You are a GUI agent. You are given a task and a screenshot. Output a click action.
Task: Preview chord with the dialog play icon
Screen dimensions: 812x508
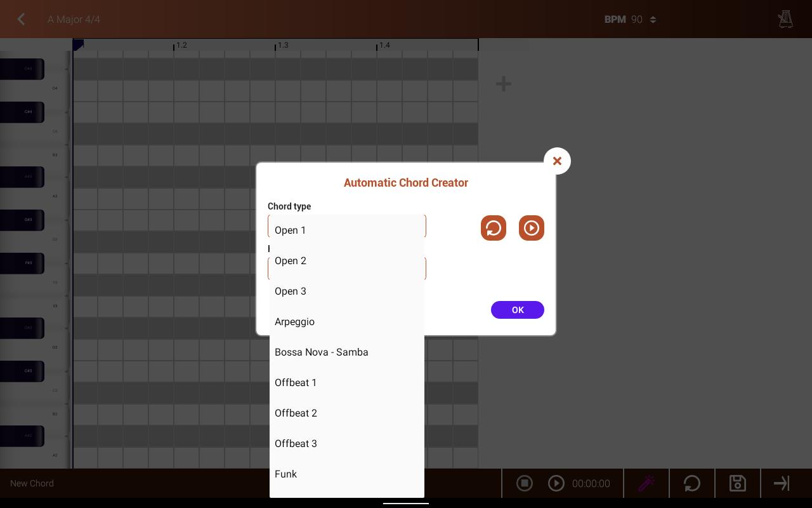click(x=532, y=228)
